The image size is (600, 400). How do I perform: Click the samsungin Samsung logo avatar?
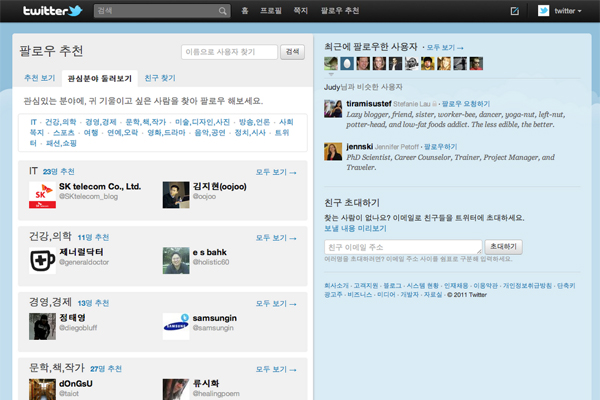[175, 326]
